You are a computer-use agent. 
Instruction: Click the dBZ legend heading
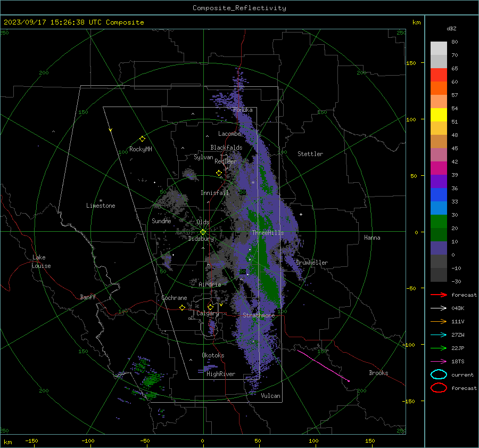[x=451, y=28]
